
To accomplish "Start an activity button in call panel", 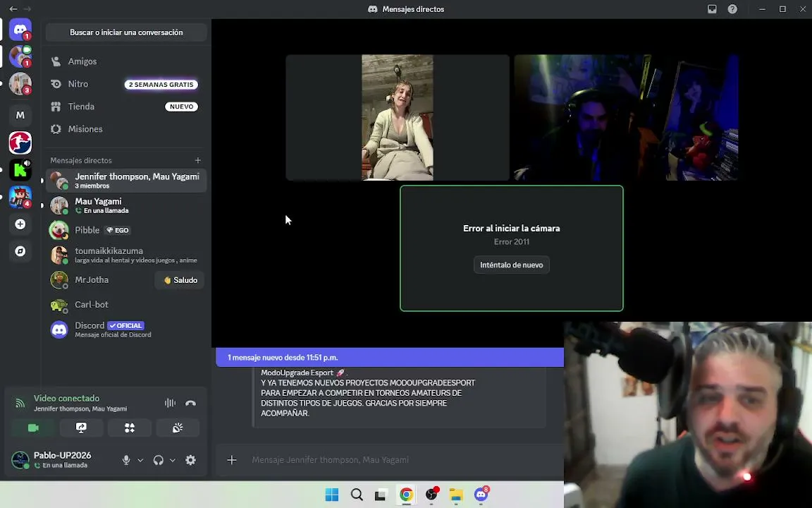I will pyautogui.click(x=130, y=428).
